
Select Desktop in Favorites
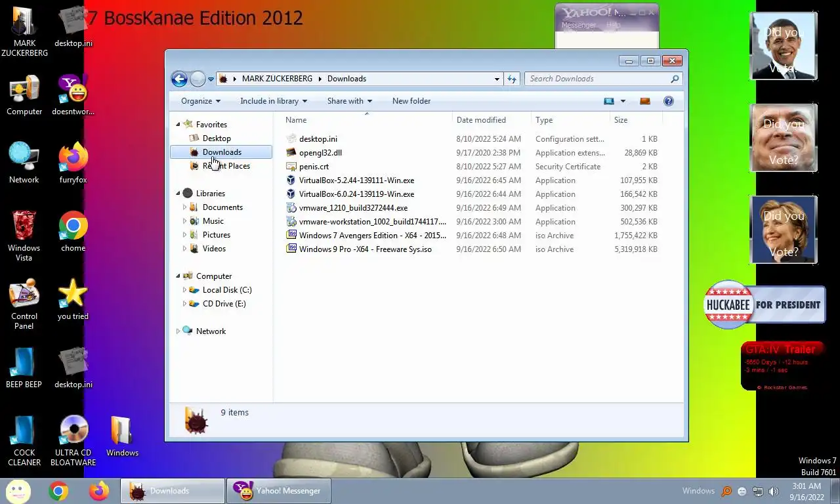(217, 138)
